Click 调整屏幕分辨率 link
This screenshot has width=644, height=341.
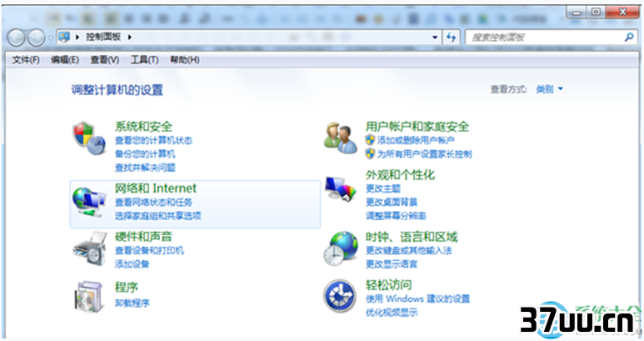[x=396, y=216]
